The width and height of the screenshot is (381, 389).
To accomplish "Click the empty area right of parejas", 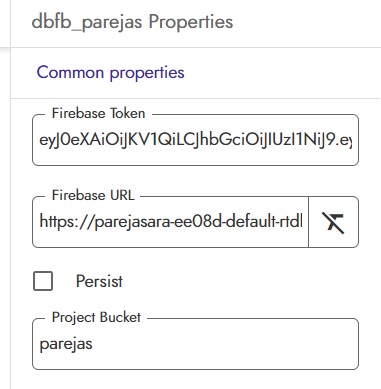I will 223,344.
